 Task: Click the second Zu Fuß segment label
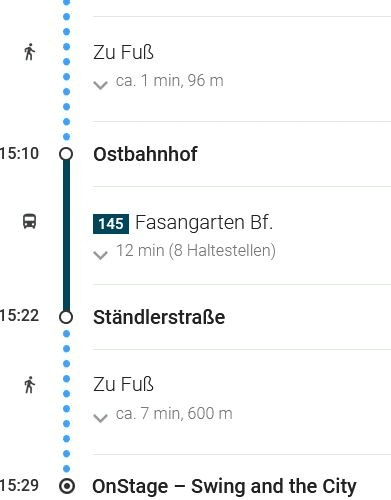[x=123, y=384]
